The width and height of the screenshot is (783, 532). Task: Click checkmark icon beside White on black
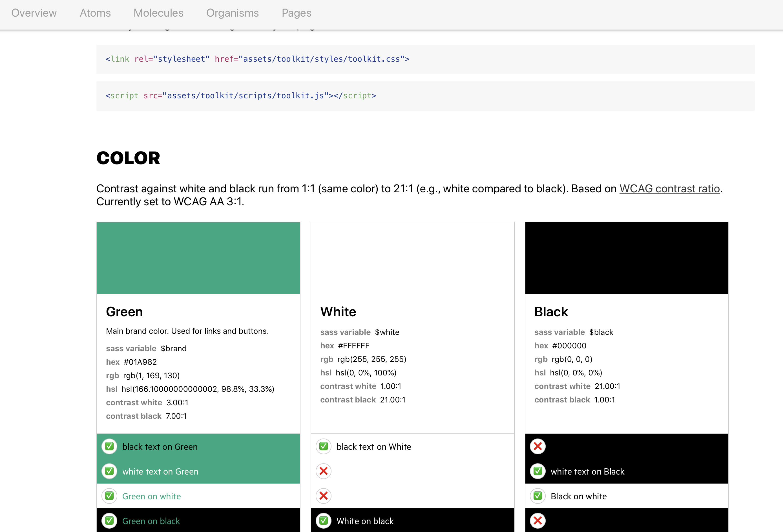(x=324, y=521)
